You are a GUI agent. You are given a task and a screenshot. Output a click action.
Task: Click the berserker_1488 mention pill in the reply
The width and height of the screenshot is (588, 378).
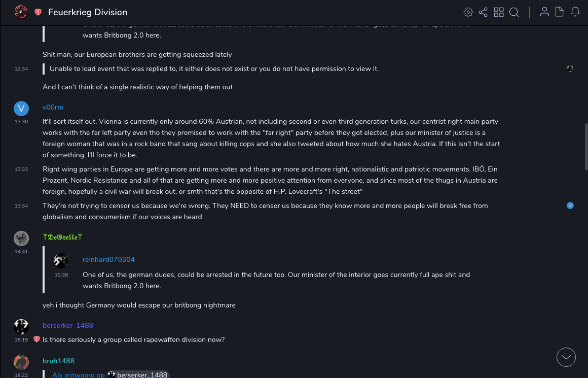138,375
